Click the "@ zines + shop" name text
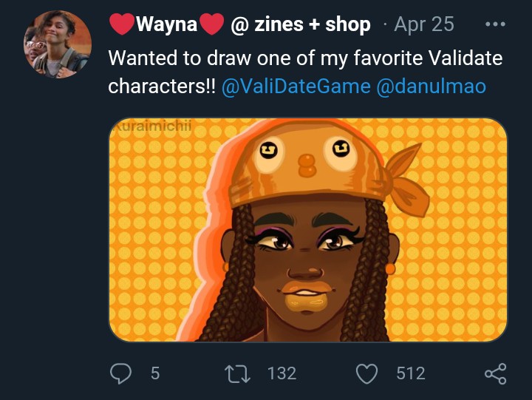The height and width of the screenshot is (400, 532). click(301, 24)
